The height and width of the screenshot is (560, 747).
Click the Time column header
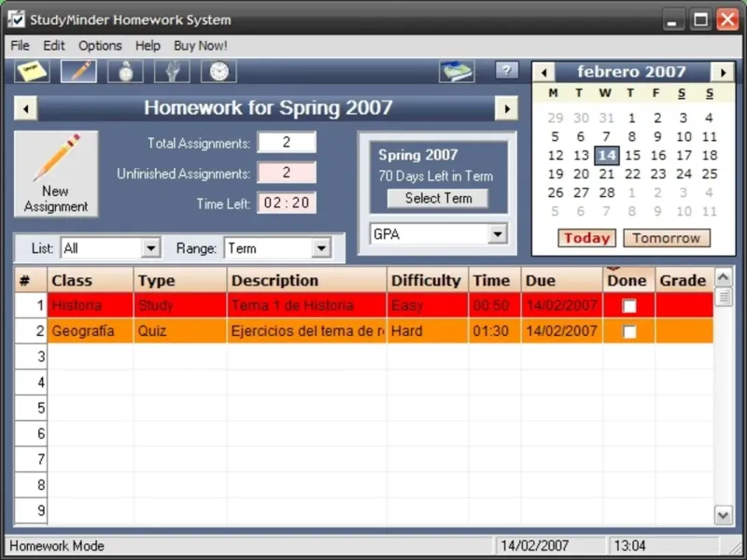pyautogui.click(x=495, y=280)
